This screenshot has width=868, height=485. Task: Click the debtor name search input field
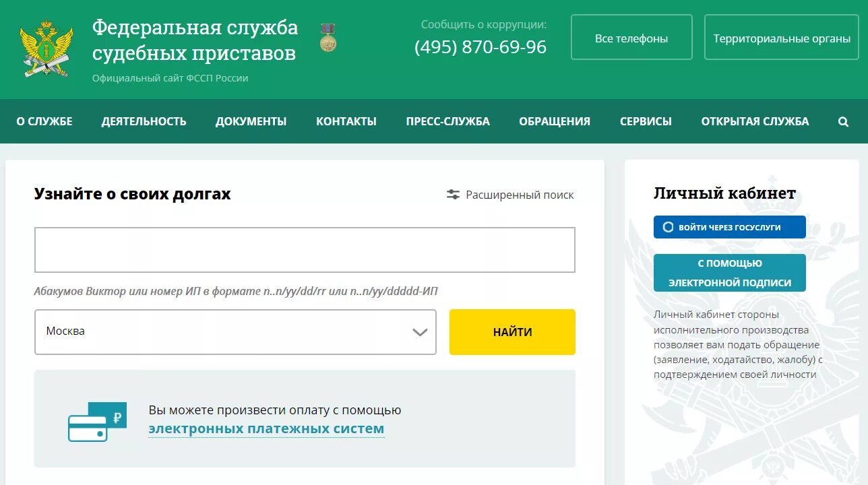[x=305, y=249]
